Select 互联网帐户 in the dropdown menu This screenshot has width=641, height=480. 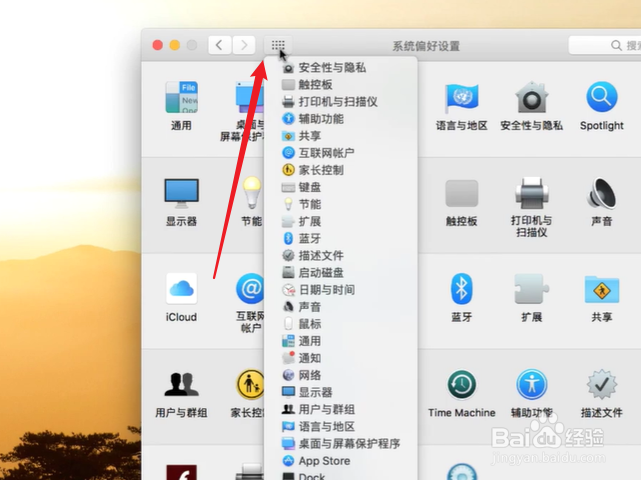pos(341,153)
